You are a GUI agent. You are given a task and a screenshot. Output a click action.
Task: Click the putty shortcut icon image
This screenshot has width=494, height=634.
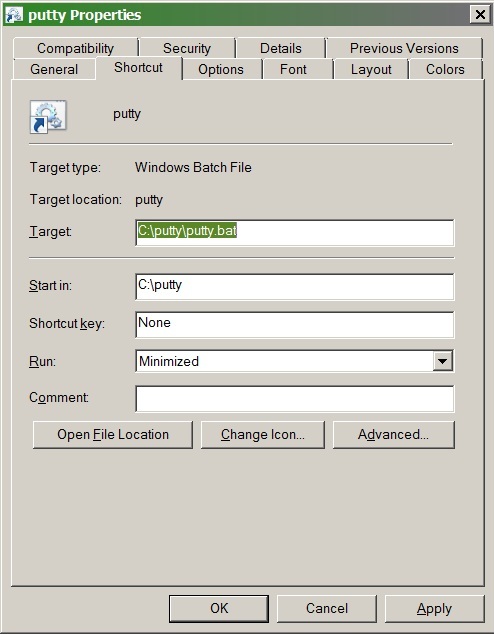48,117
